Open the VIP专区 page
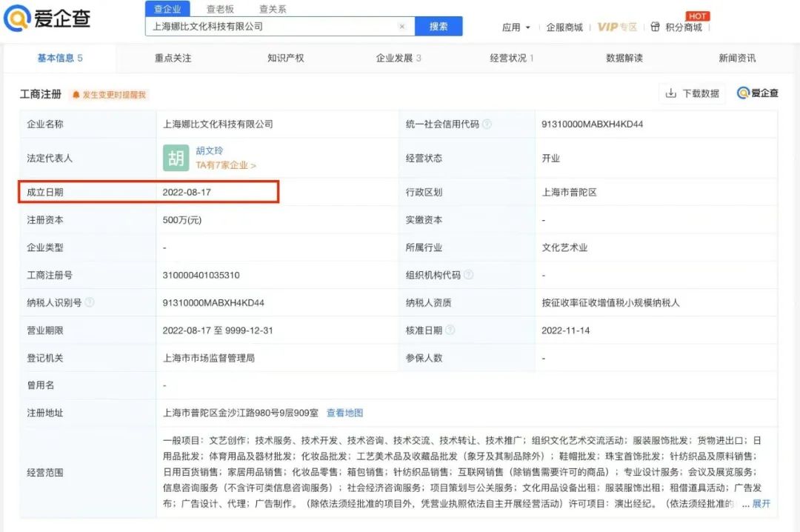800x532 pixels. [x=617, y=24]
